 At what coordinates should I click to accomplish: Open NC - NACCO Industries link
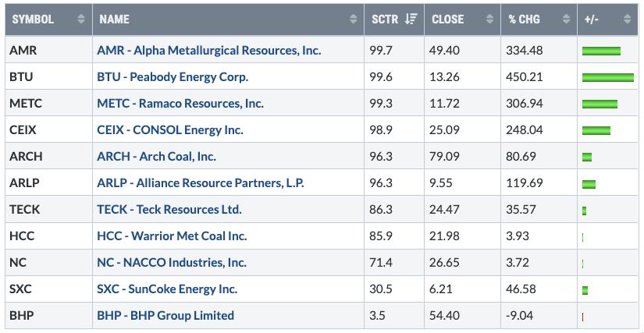tap(172, 263)
